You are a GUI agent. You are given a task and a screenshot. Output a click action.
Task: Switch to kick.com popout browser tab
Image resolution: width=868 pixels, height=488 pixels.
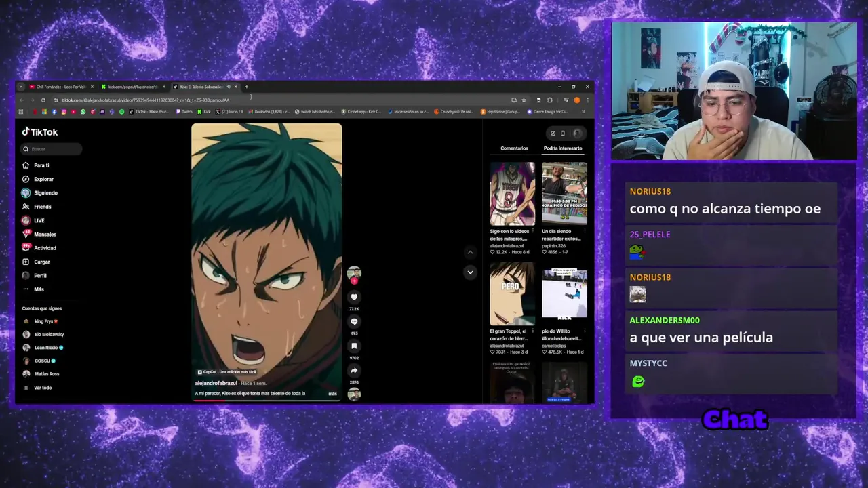pyautogui.click(x=133, y=87)
